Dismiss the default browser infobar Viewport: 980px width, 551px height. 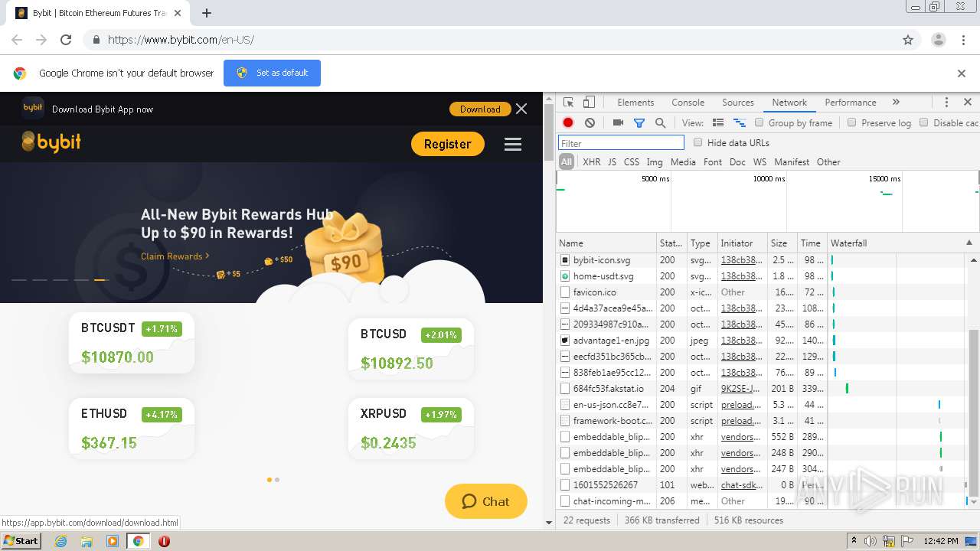tap(962, 73)
